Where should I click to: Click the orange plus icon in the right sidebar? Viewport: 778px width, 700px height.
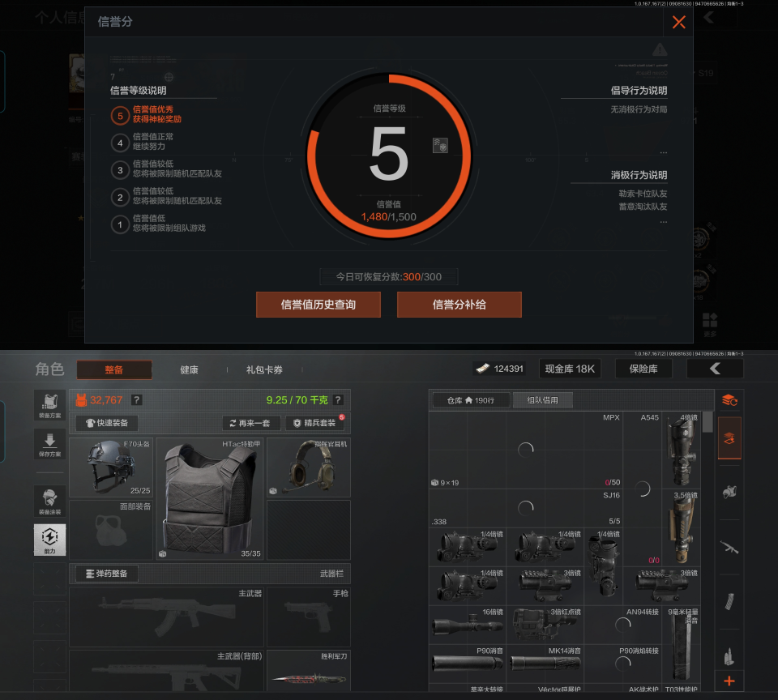pyautogui.click(x=729, y=681)
